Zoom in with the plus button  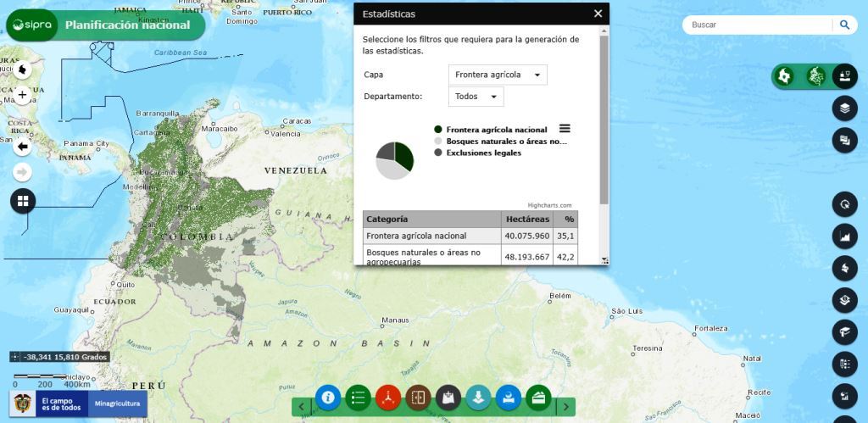tap(22, 95)
